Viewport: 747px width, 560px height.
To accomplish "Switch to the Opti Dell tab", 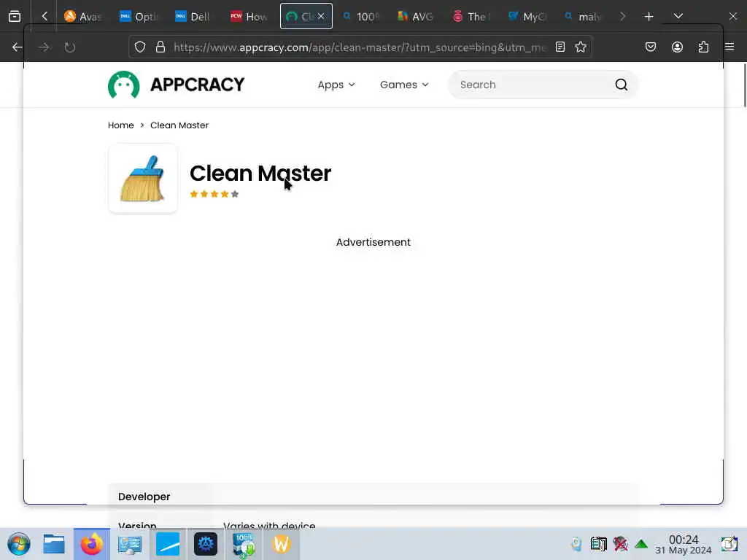I will (138, 16).
